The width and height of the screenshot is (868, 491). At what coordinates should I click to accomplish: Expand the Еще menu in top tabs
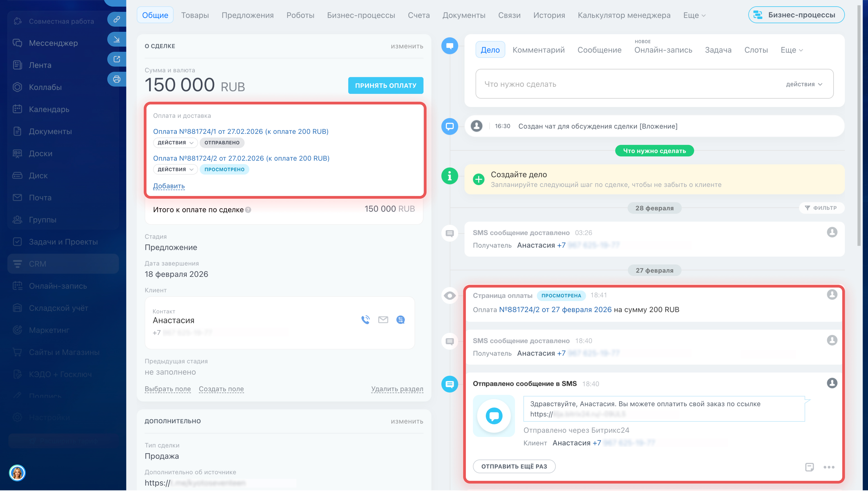(x=694, y=15)
